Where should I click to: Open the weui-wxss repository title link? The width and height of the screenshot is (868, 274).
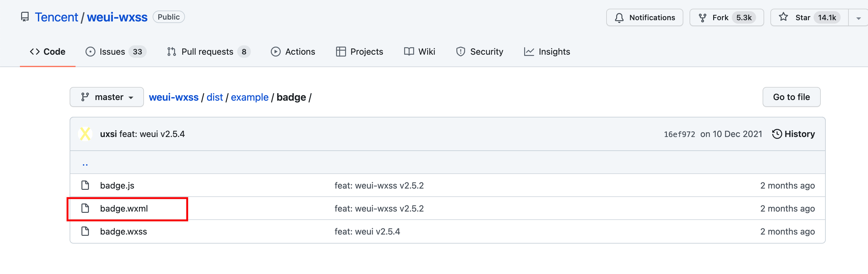pyautogui.click(x=117, y=17)
